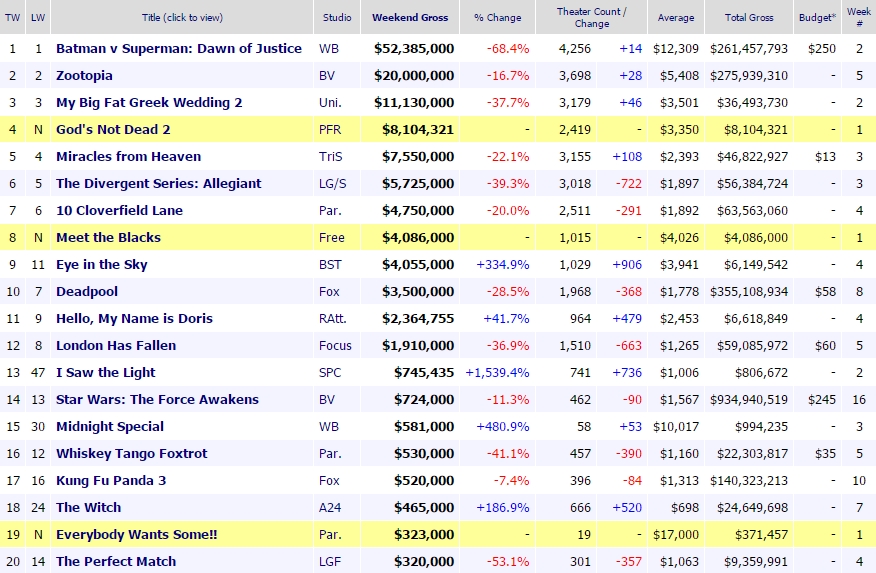Sort by the Total Gross header

click(749, 17)
